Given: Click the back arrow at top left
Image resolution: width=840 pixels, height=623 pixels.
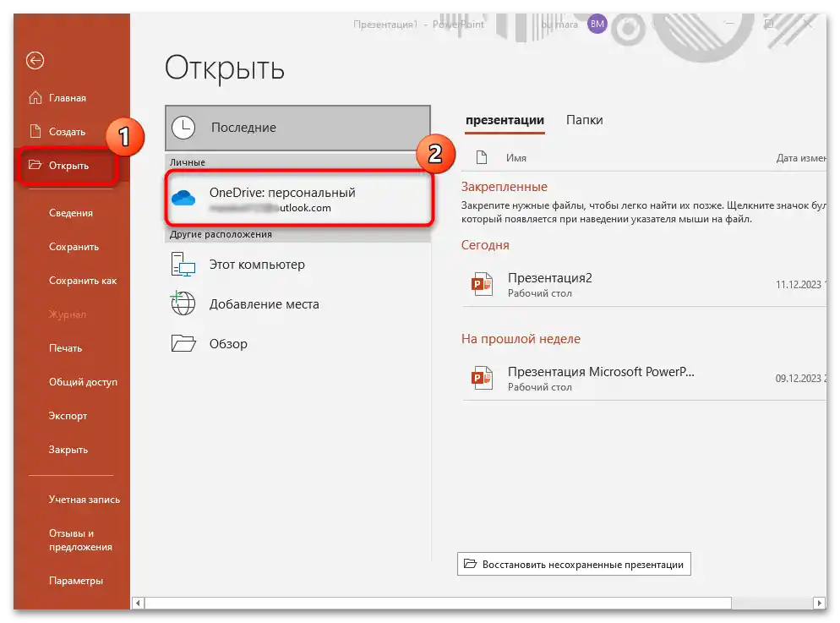Looking at the screenshot, I should click(33, 61).
